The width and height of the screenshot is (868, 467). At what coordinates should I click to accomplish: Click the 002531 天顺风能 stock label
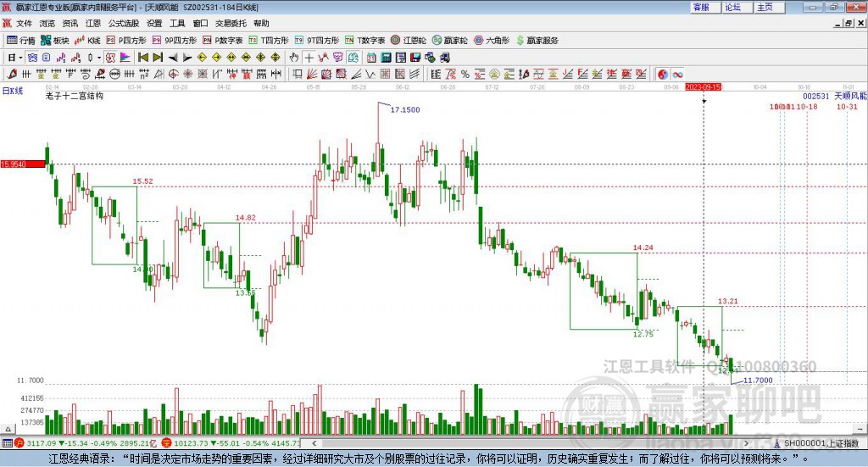(835, 97)
